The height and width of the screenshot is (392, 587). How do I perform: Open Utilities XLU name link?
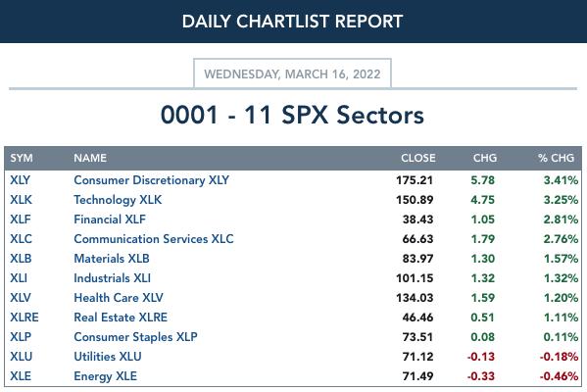(108, 357)
